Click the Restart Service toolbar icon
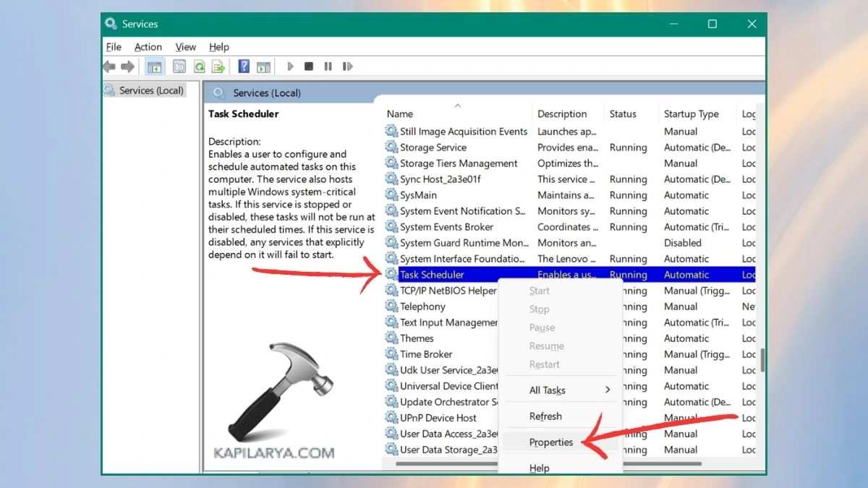The width and height of the screenshot is (868, 488). [347, 66]
